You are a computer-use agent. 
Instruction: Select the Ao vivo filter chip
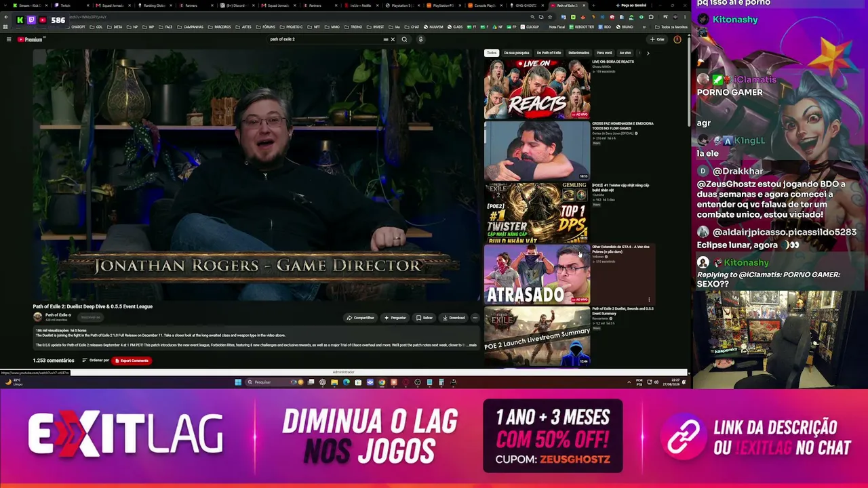[625, 53]
